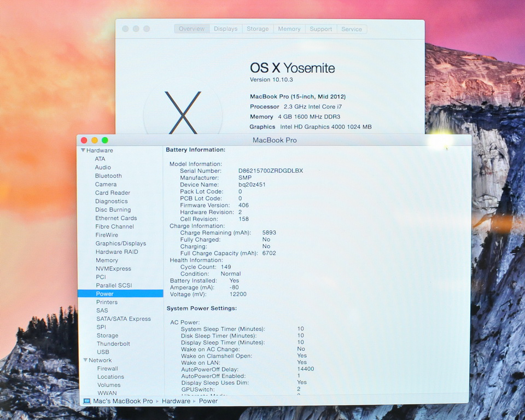The width and height of the screenshot is (525, 420).
Task: Open the Support tab
Action: [x=321, y=29]
